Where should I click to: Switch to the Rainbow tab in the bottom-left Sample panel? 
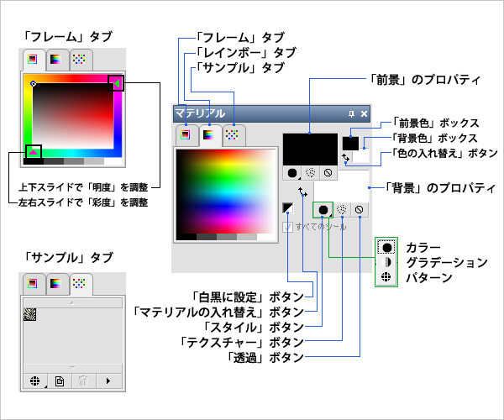55,284
